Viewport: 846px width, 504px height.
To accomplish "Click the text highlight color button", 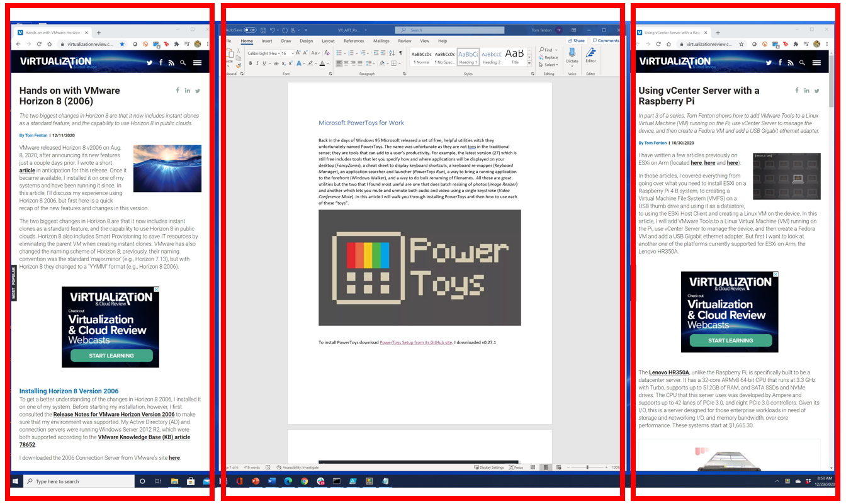I will click(311, 63).
